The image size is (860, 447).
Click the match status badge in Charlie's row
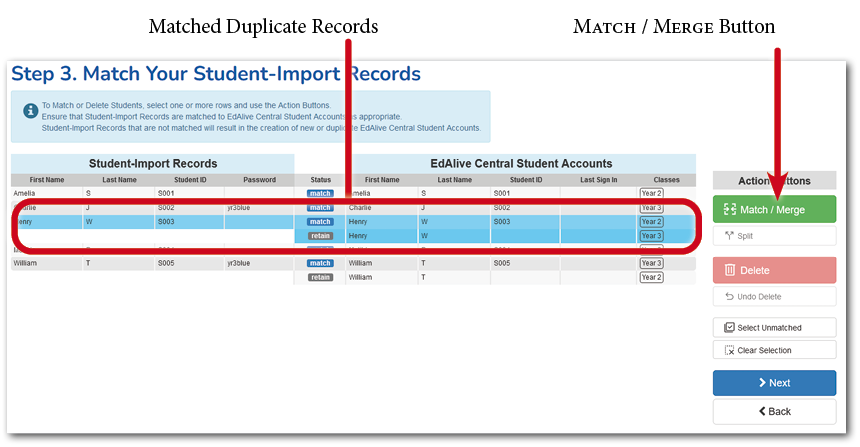(x=320, y=208)
